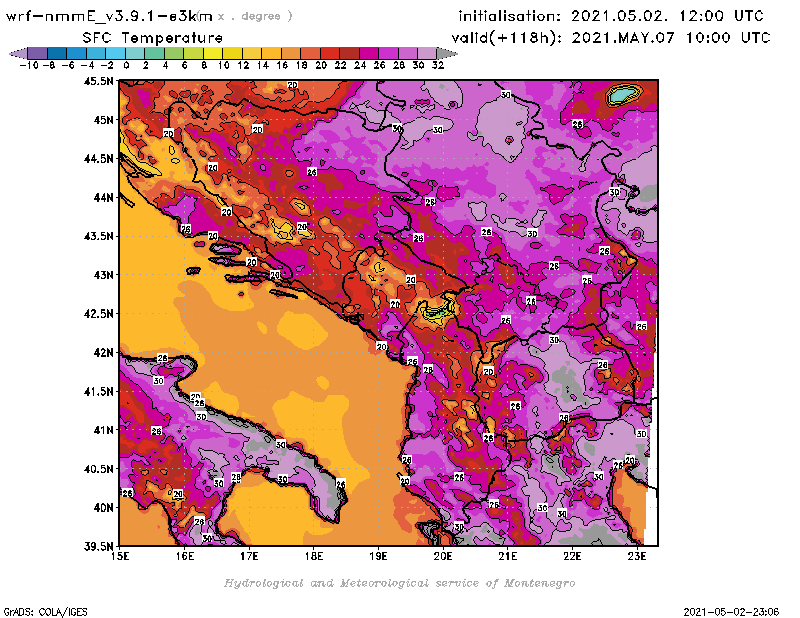This screenshot has height=618, width=800.
Task: Click the dark orange 16 to 18 swatch
Action: 290,53
